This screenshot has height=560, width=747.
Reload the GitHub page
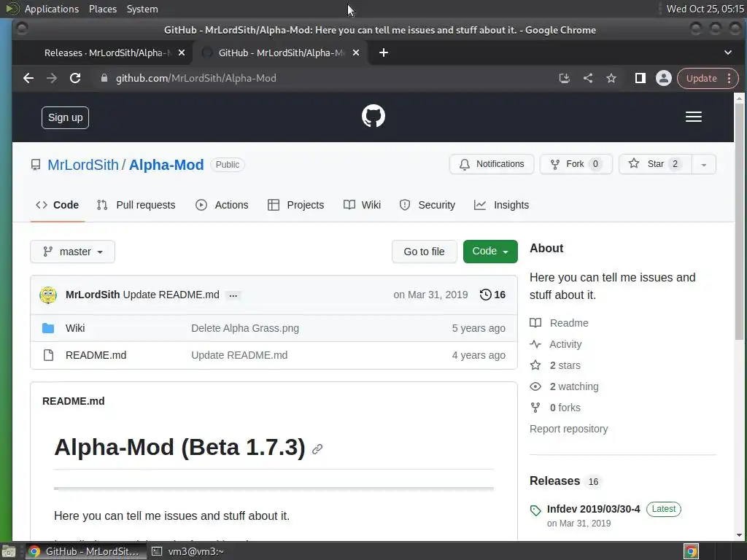pyautogui.click(x=75, y=78)
